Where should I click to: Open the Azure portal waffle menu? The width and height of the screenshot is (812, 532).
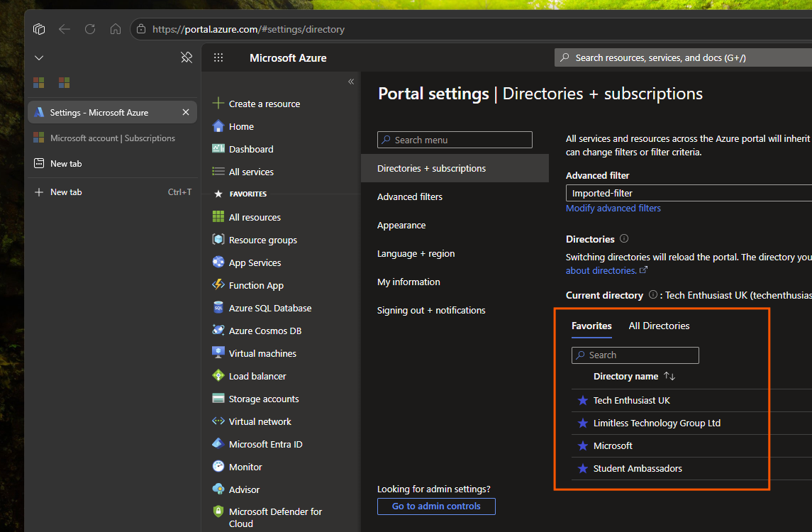[218, 57]
